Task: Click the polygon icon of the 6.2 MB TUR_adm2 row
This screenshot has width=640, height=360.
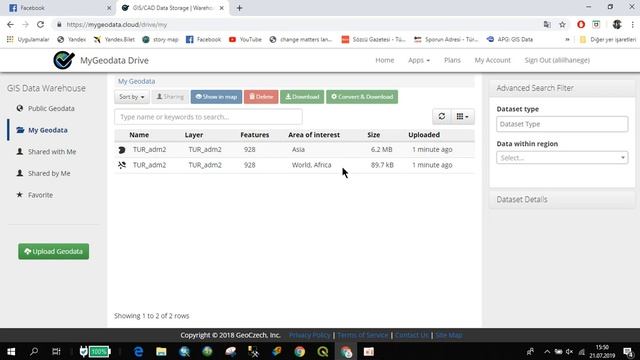Action: [x=122, y=150]
